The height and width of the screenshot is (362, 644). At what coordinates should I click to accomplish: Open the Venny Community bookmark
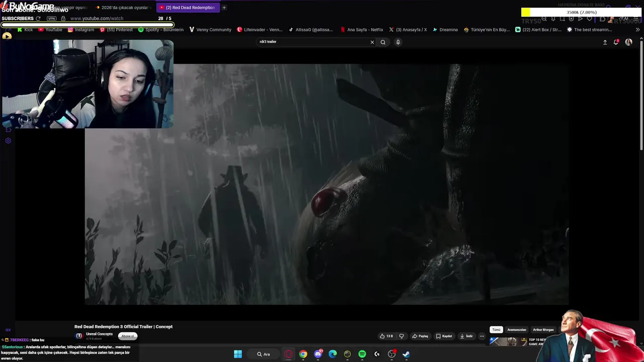point(210,30)
